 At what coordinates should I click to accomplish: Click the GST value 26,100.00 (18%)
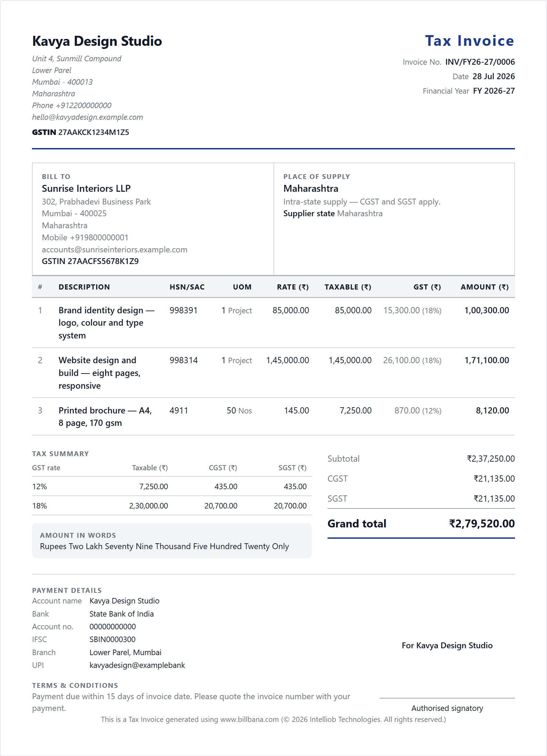(412, 360)
